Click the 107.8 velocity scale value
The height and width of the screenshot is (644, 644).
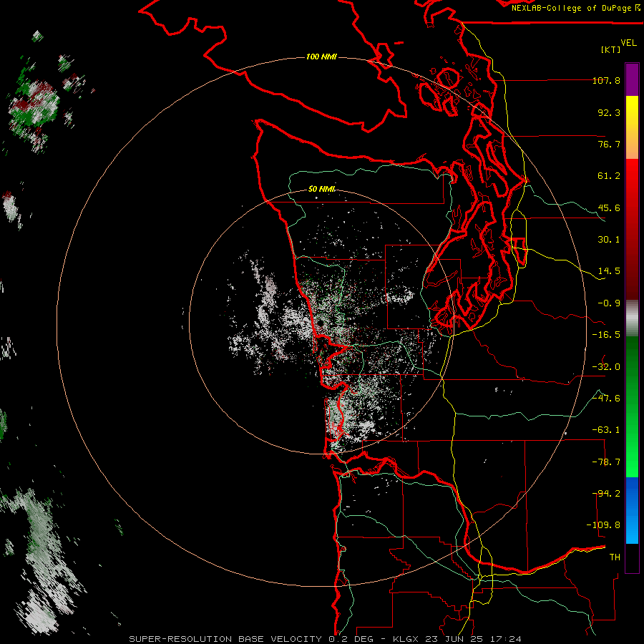click(x=606, y=80)
